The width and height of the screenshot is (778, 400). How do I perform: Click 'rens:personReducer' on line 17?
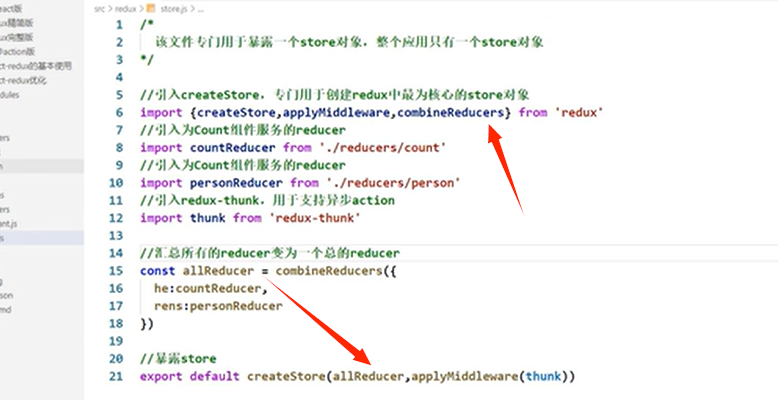[218, 306]
